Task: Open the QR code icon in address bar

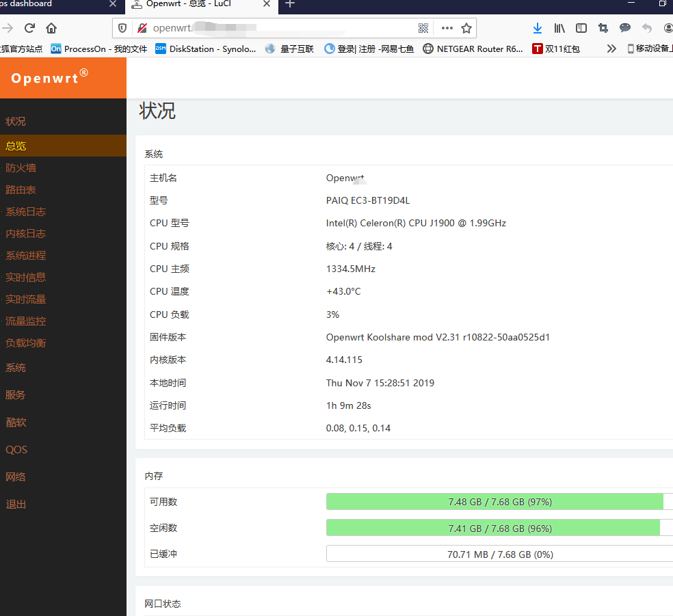Action: (423, 28)
